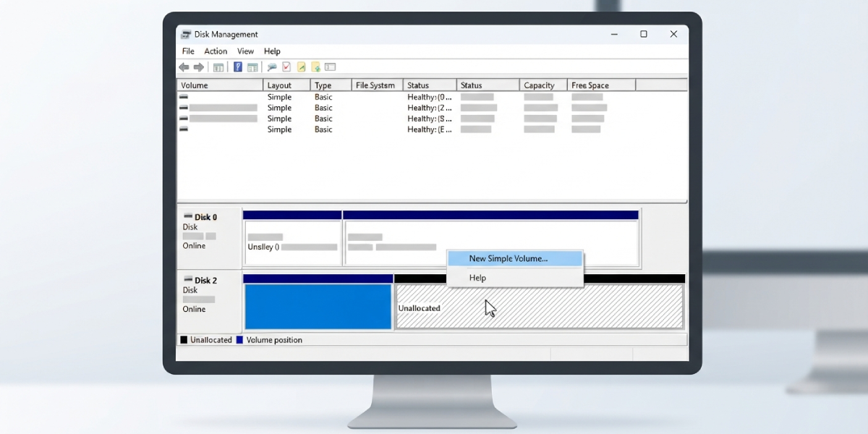This screenshot has width=868, height=434.
Task: Click the Forward arrow toolbar icon
Action: pyautogui.click(x=199, y=67)
